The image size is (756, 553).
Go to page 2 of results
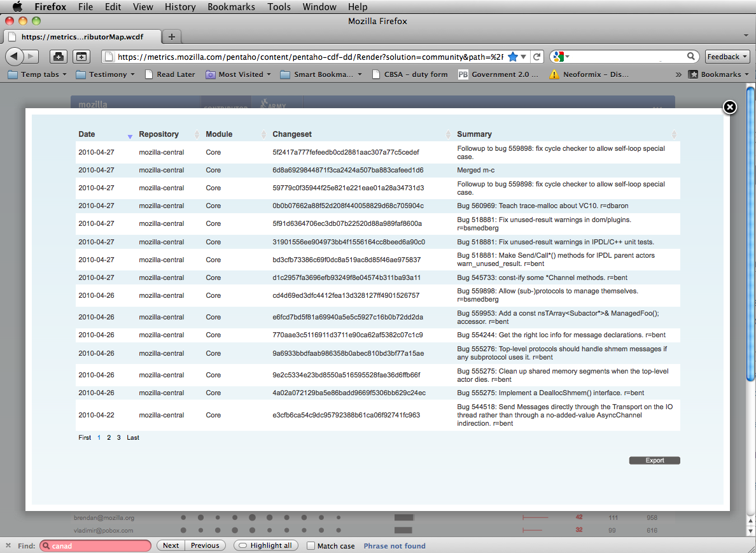point(109,438)
